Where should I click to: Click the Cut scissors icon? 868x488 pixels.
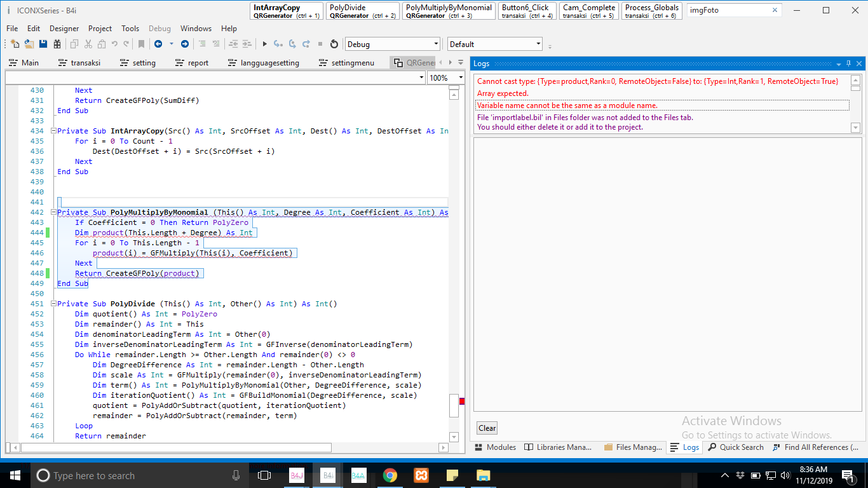[88, 44]
